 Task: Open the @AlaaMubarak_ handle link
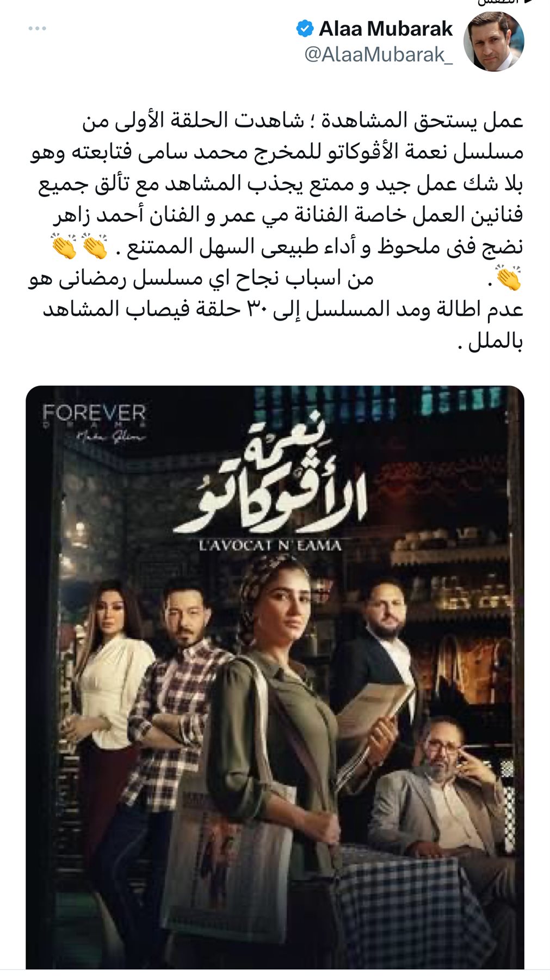pyautogui.click(x=378, y=55)
